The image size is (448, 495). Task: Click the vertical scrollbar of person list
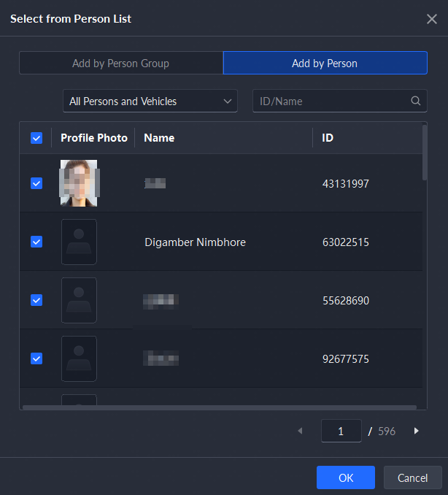[425, 153]
